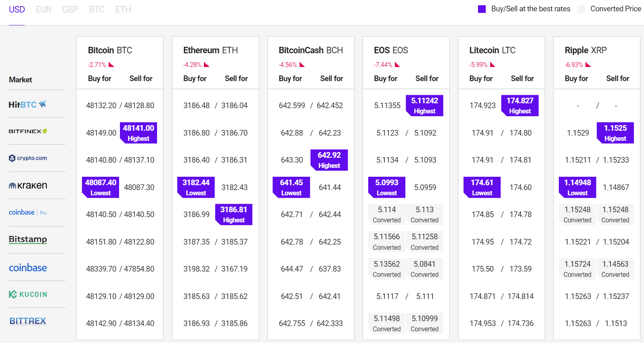Switch to the GBP currency tab
The image size is (644, 343).
pyautogui.click(x=70, y=9)
